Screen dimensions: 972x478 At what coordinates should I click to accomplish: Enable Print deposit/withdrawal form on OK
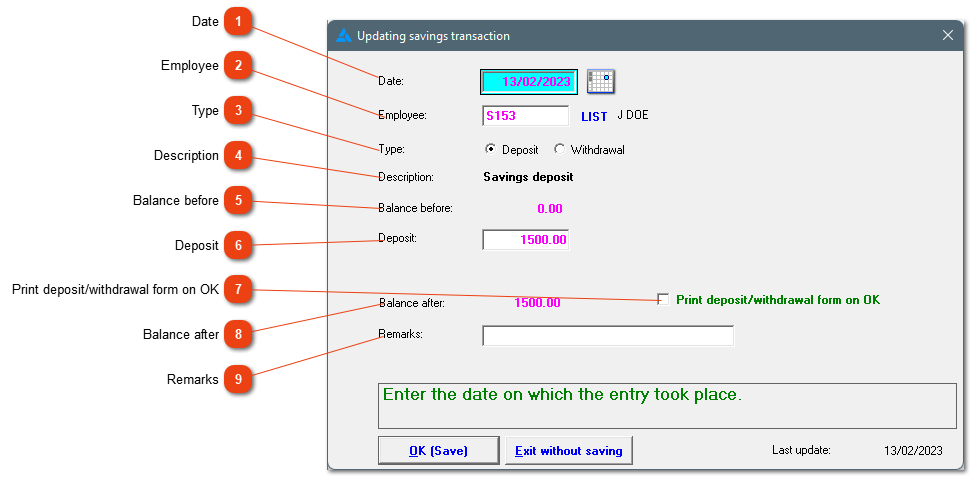pyautogui.click(x=663, y=299)
